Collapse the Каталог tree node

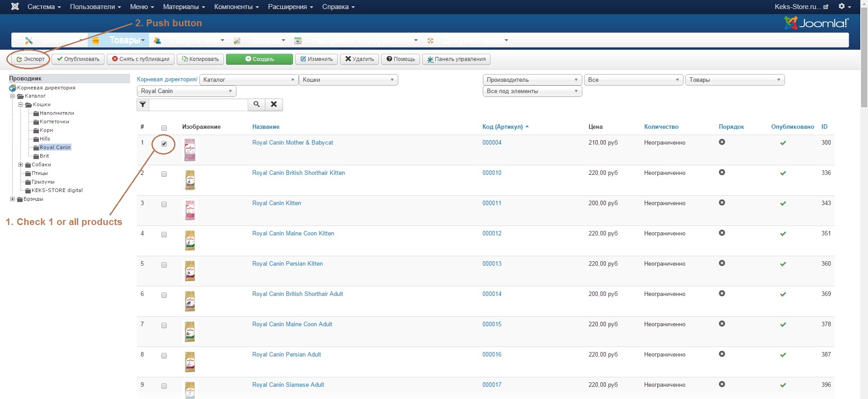13,96
